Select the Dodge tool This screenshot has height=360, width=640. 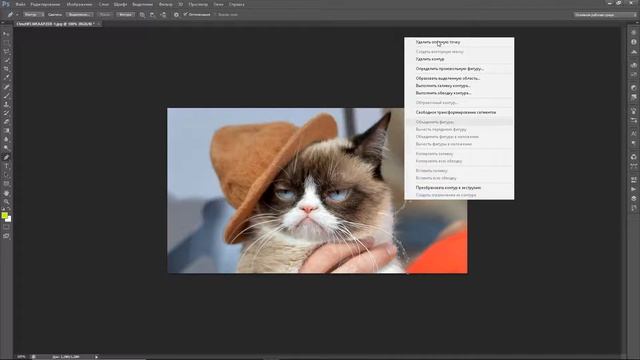[6, 148]
